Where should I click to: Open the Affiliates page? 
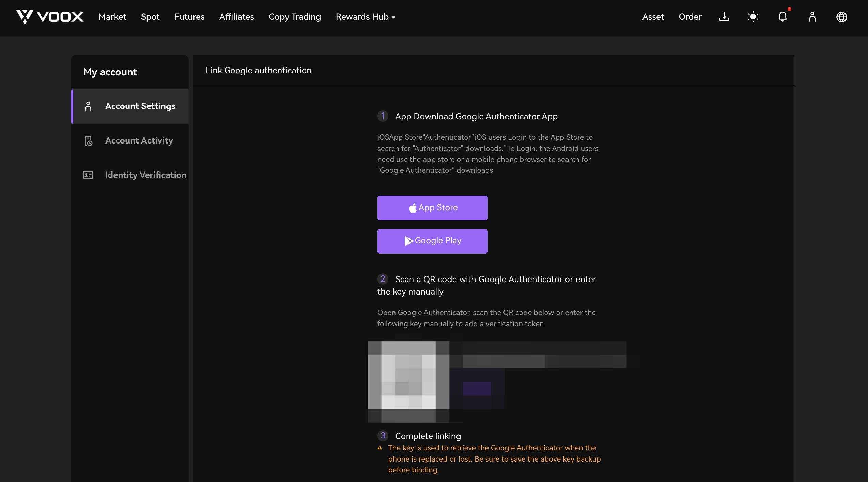pyautogui.click(x=236, y=17)
